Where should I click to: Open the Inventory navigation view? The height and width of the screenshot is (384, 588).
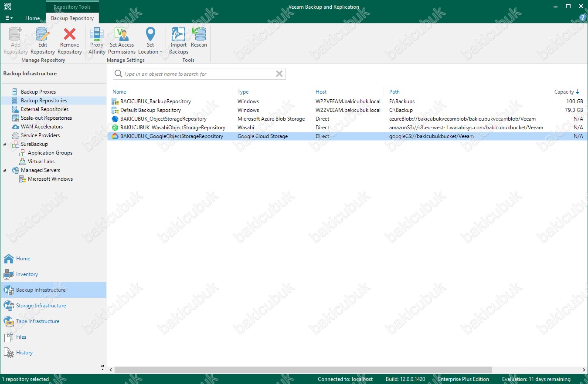pos(53,274)
